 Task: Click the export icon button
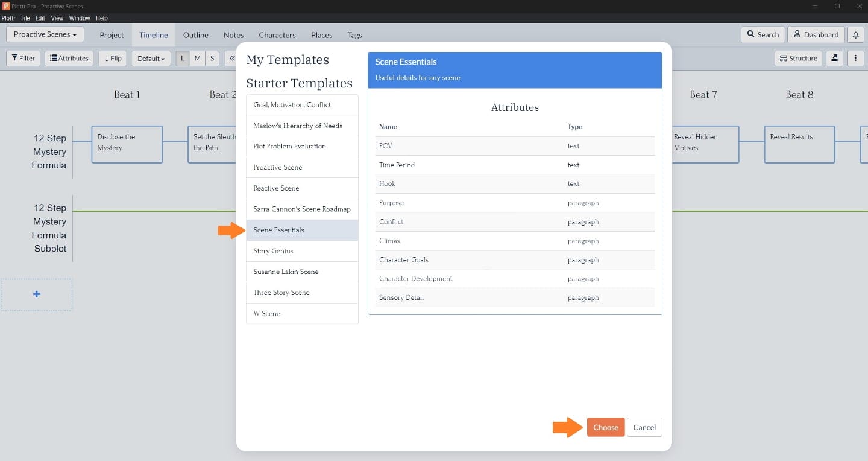pos(834,59)
